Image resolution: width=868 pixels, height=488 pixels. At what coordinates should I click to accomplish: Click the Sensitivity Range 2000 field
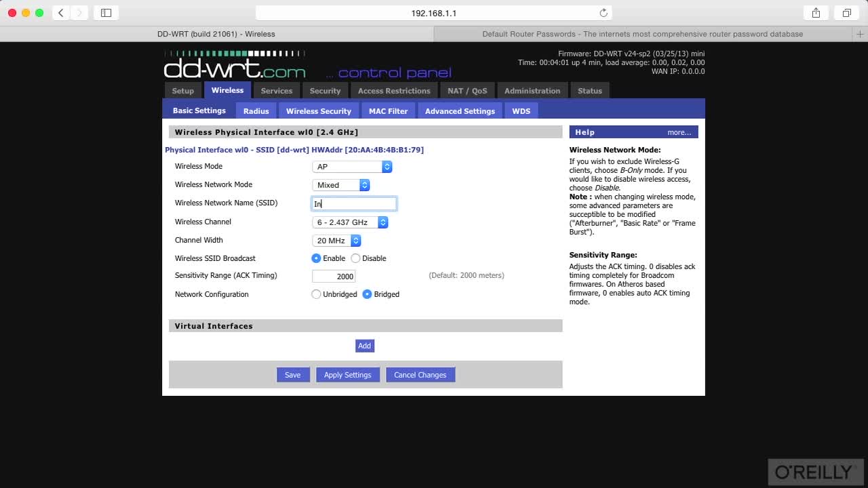coord(334,276)
